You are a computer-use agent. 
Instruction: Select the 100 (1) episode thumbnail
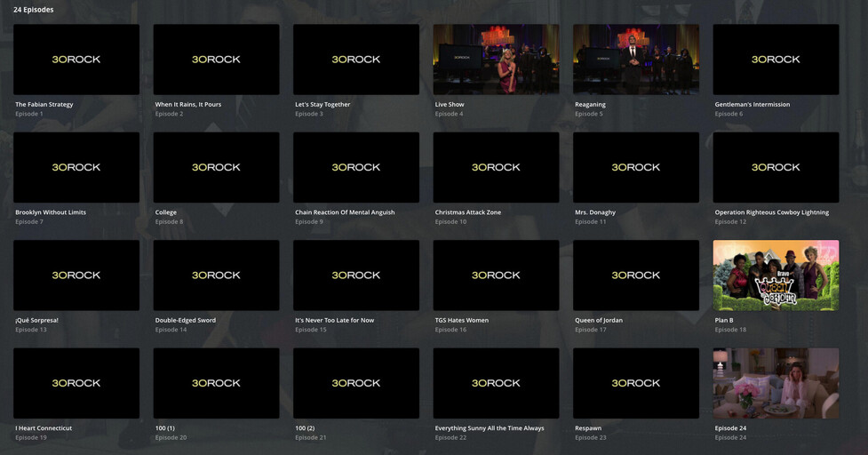click(217, 383)
